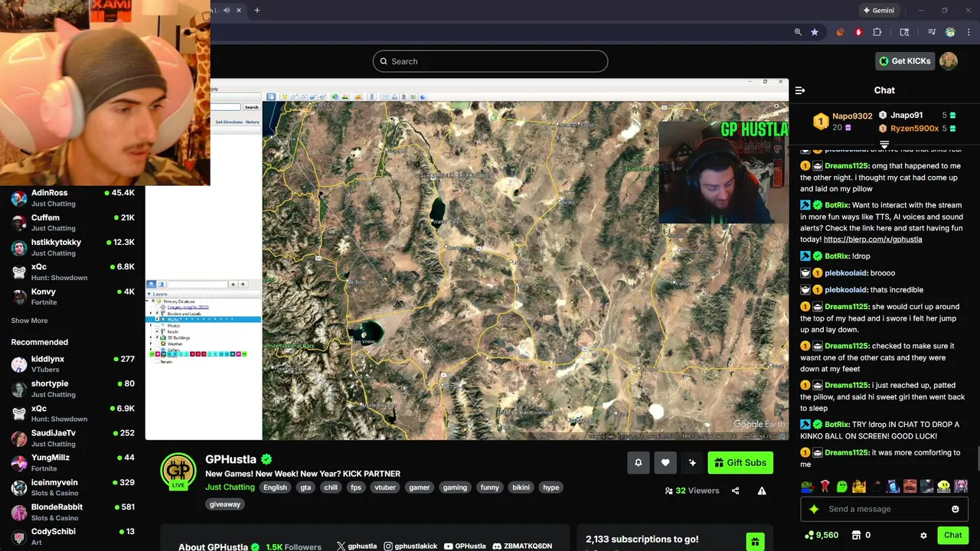The height and width of the screenshot is (551, 980).
Task: Click Get Directions in Google Earth
Action: [x=229, y=122]
